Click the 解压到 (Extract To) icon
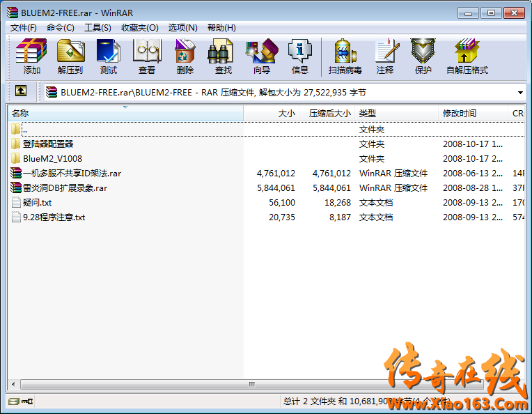 pos(70,56)
